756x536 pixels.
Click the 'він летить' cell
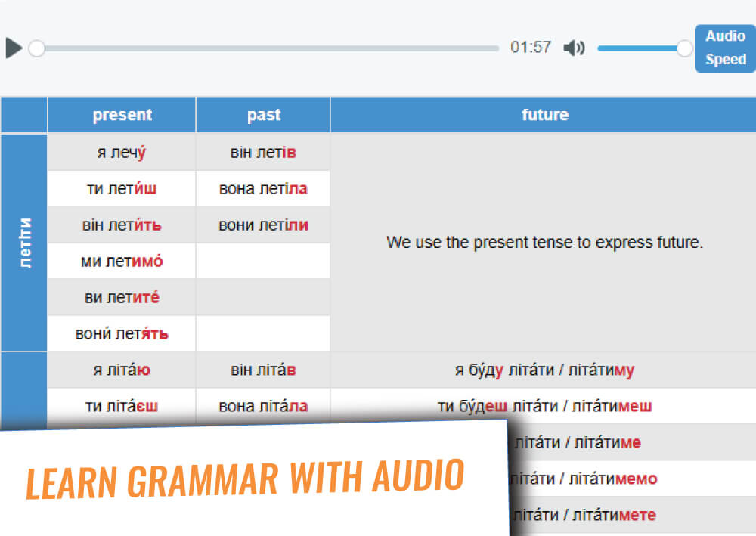point(122,225)
